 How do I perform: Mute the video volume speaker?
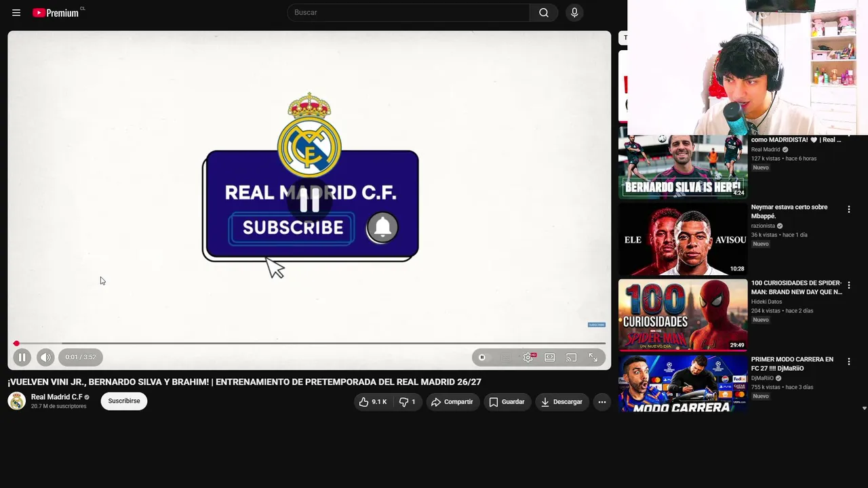pyautogui.click(x=45, y=357)
